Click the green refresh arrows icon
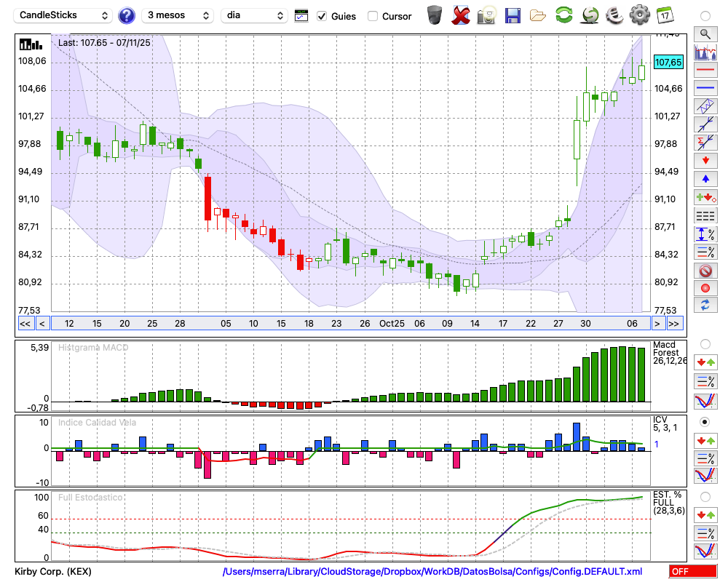Screen dimensions: 728x582 563,15
